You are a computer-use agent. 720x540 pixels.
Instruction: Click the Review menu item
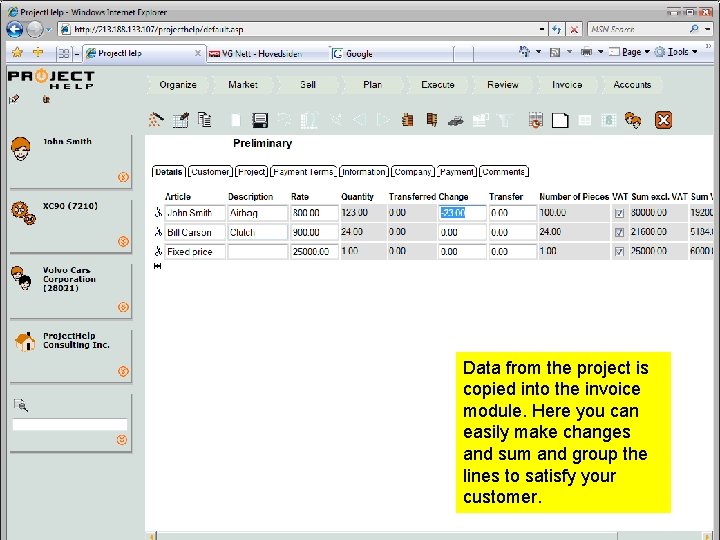click(503, 84)
